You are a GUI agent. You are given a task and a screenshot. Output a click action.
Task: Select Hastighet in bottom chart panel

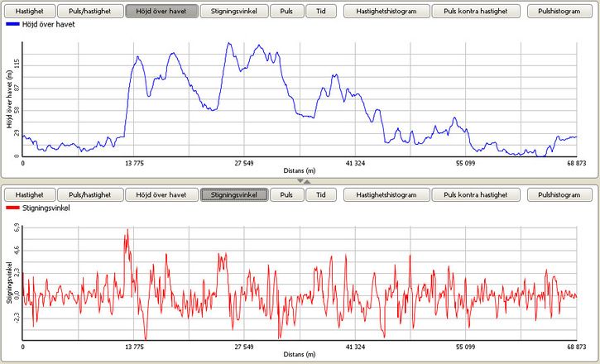pos(30,194)
